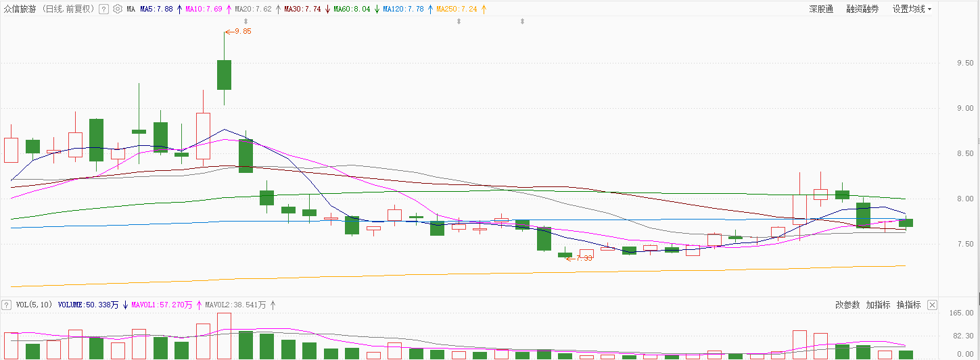Select the MA120:7.78 legend value

point(403,9)
